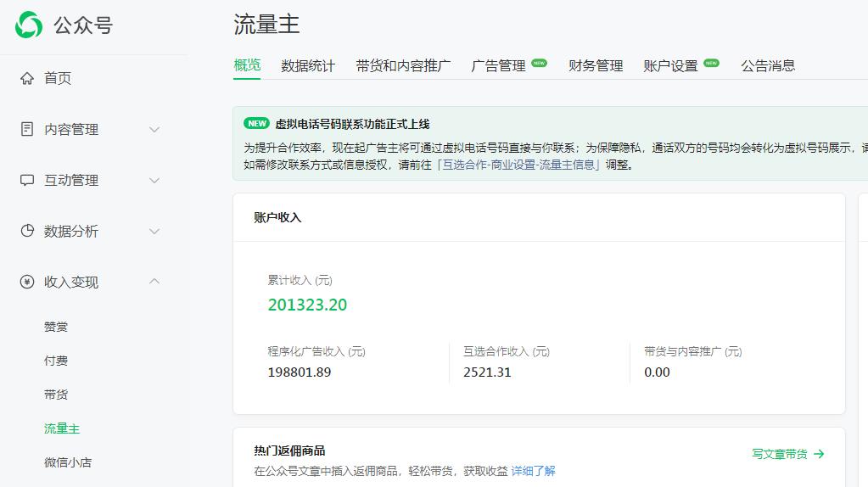868x487 pixels.
Task: Switch to the 概览 tab
Action: 247,65
